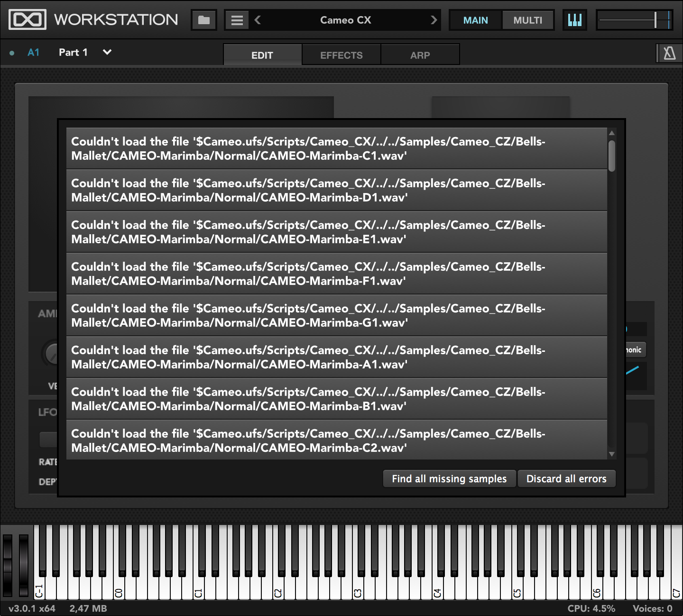Viewport: 683px width, 616px height.
Task: Adjust the master volume slider
Action: click(634, 20)
